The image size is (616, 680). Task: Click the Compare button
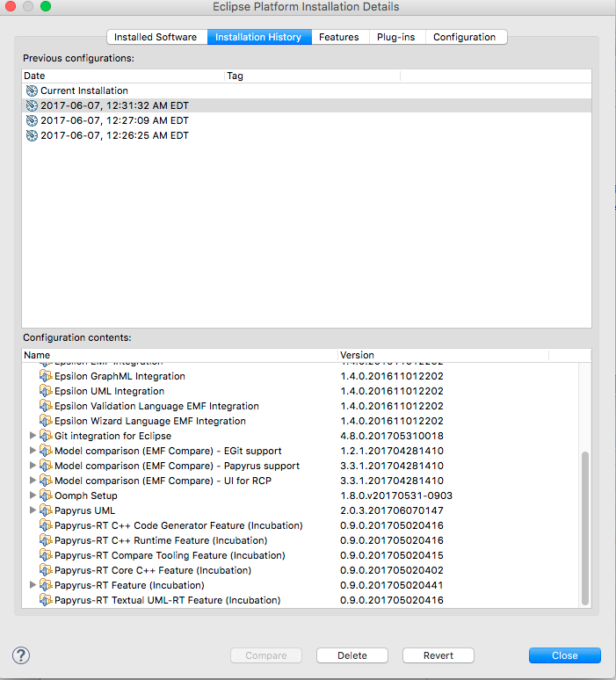click(266, 655)
